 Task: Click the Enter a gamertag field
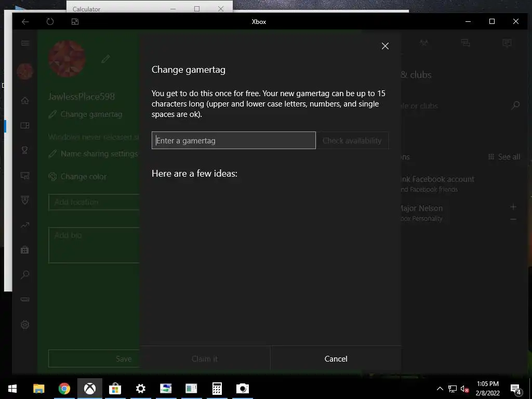tap(233, 140)
